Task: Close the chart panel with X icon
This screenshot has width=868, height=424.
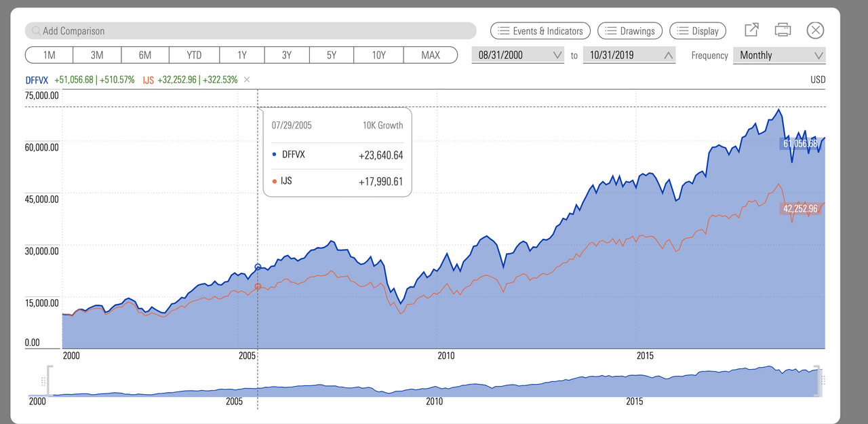Action: coord(815,30)
